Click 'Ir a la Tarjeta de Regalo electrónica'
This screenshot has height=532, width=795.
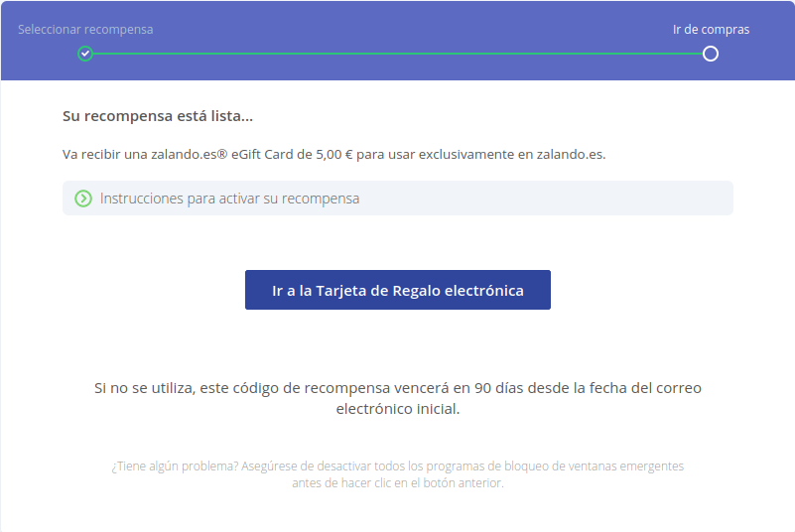tap(397, 290)
